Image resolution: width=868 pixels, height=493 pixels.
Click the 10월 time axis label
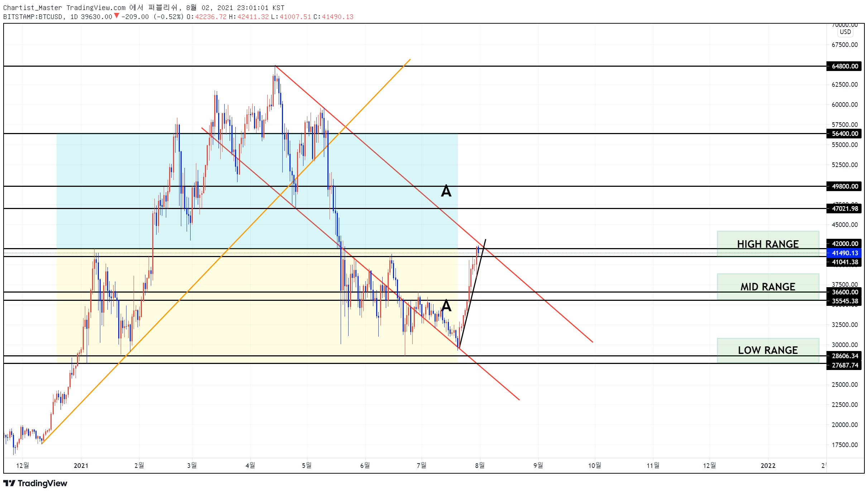tap(595, 465)
